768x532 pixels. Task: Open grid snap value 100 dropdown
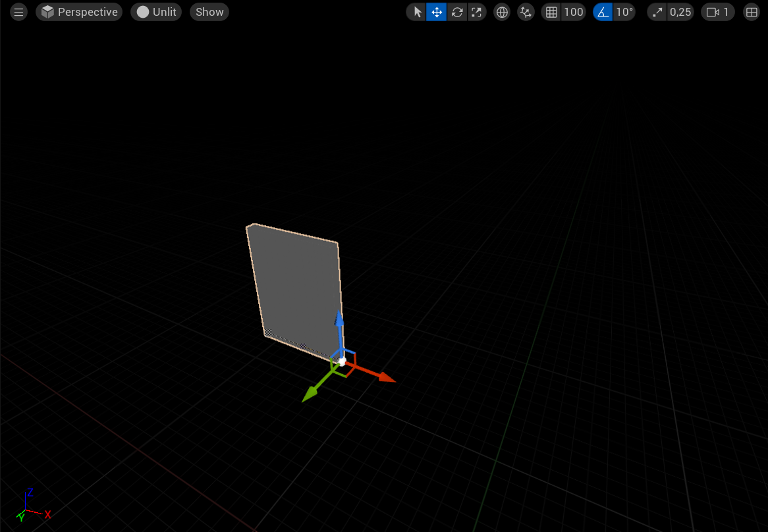[x=574, y=12]
